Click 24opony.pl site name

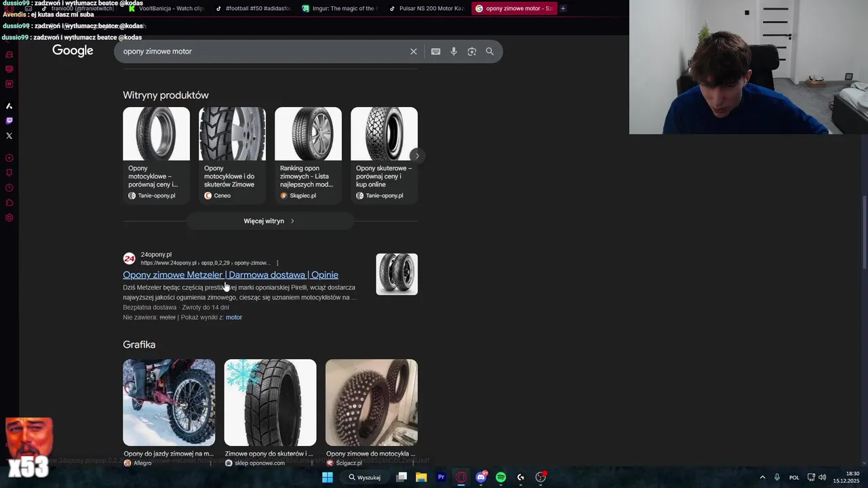(x=156, y=255)
